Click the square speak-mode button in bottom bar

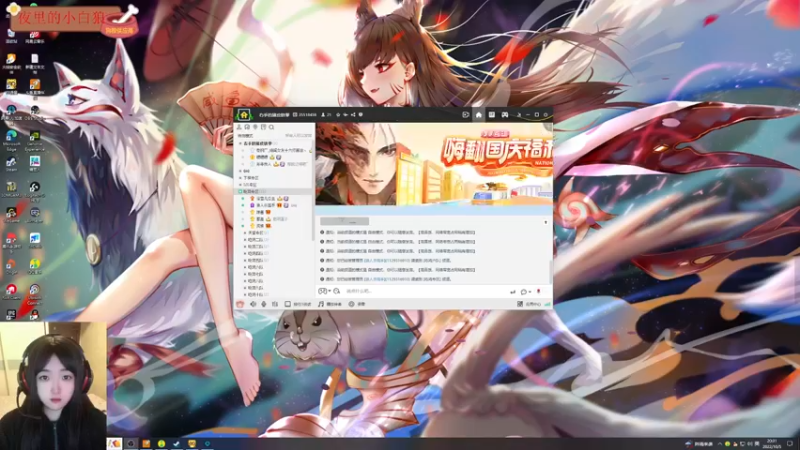[298, 304]
